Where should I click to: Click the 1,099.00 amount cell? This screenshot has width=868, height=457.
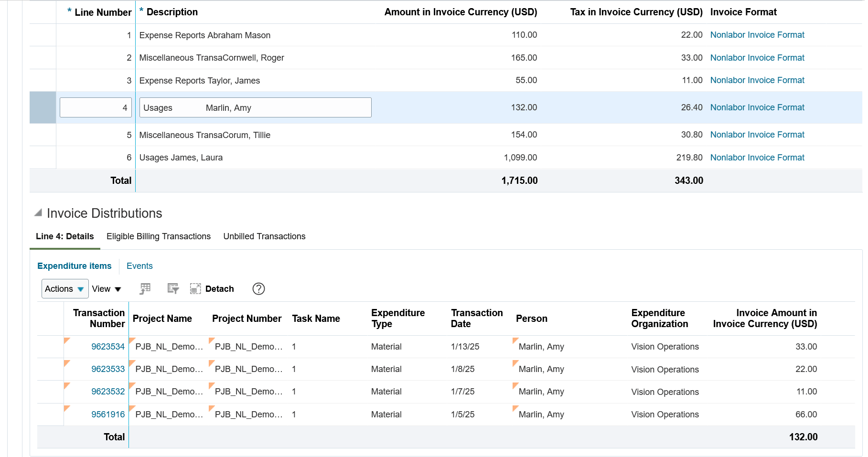click(x=520, y=158)
